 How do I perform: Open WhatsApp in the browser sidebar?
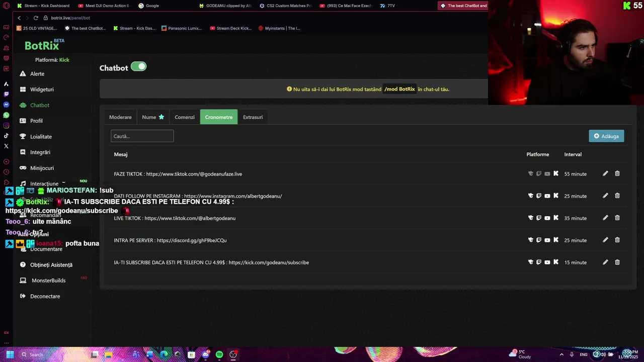pos(6,115)
